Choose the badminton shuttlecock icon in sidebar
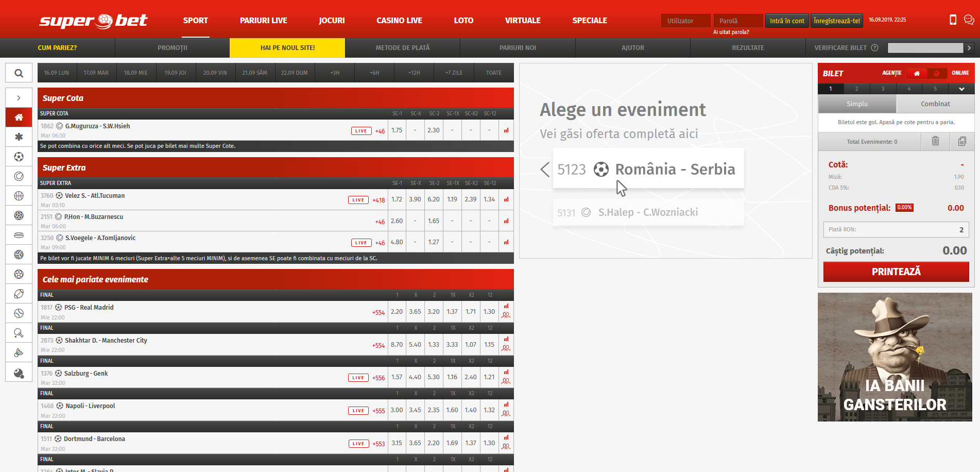This screenshot has height=472, width=980. [x=19, y=352]
